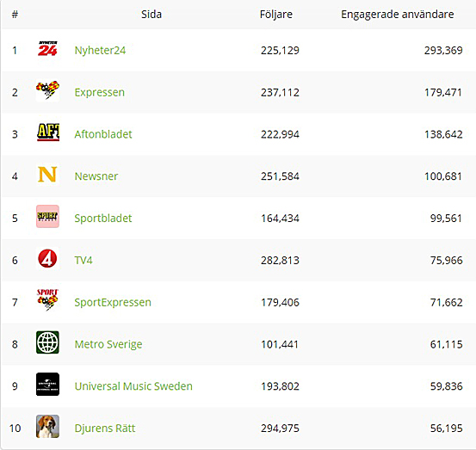Open the Nyheter24 page link

coord(100,51)
